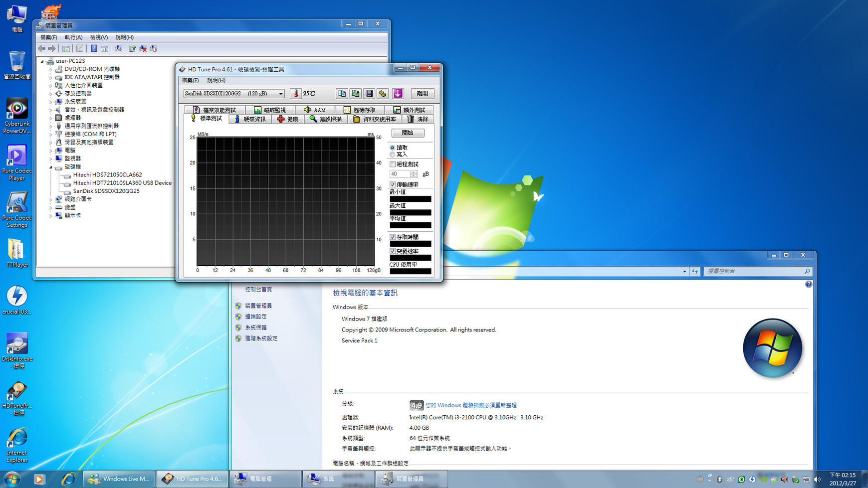The height and width of the screenshot is (488, 868).
Task: Select the Recycle Bin desktop icon
Action: (x=17, y=65)
